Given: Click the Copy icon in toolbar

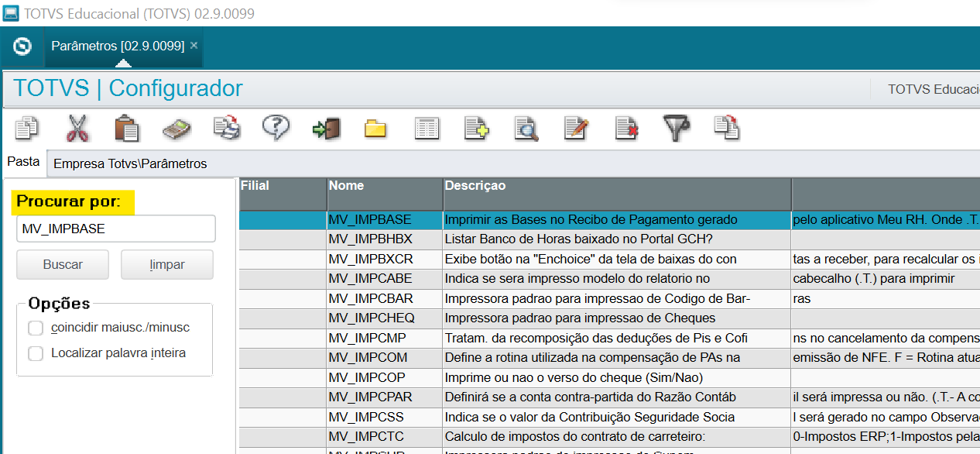Looking at the screenshot, I should click(28, 128).
